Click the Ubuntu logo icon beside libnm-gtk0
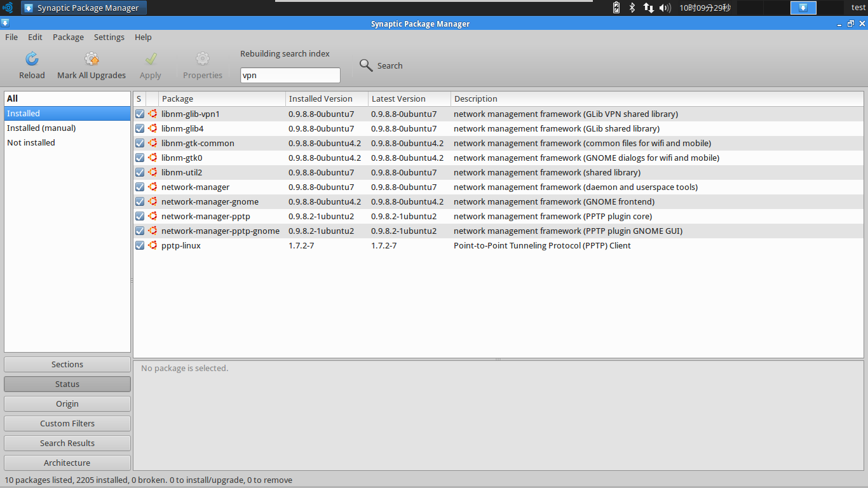Viewport: 868px width, 488px height. 153,158
